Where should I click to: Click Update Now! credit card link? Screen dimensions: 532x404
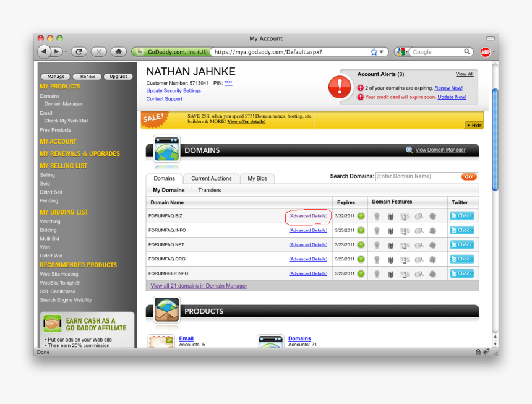[452, 97]
